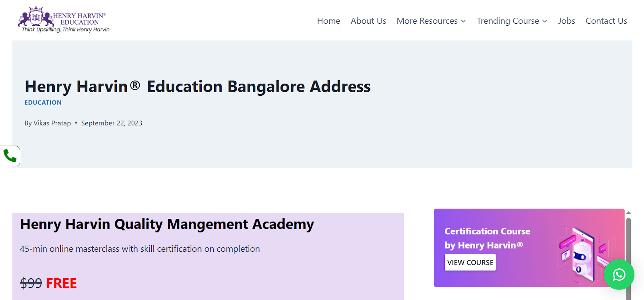Click Henry Harvin Quality Mangement Academy heading

tap(167, 224)
